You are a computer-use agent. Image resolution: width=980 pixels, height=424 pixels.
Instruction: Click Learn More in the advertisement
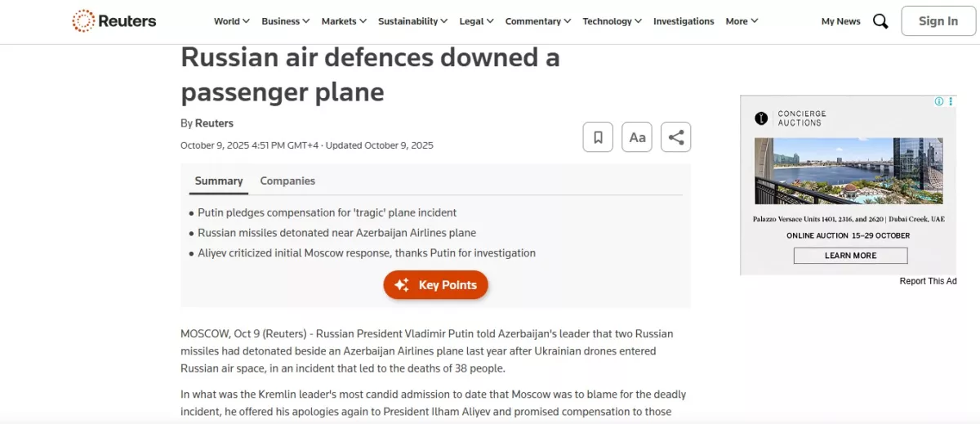850,256
